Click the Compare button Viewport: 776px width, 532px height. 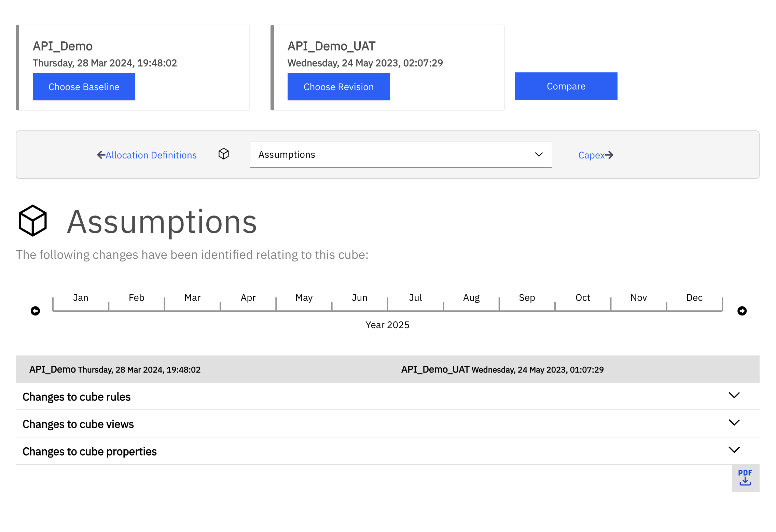click(x=566, y=86)
